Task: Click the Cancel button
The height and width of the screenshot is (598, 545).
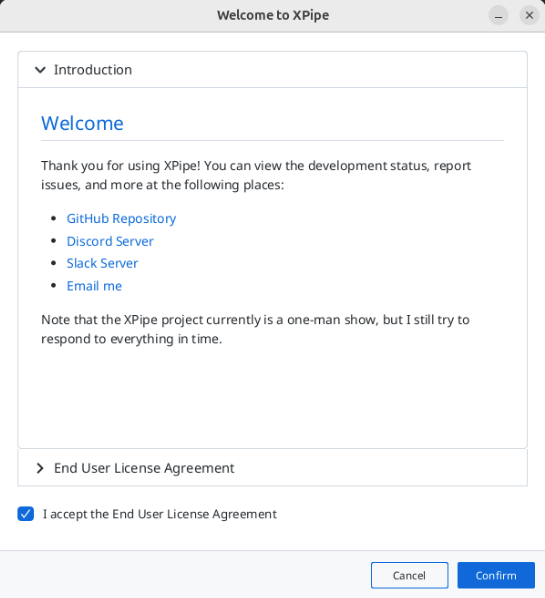Action: click(x=409, y=575)
